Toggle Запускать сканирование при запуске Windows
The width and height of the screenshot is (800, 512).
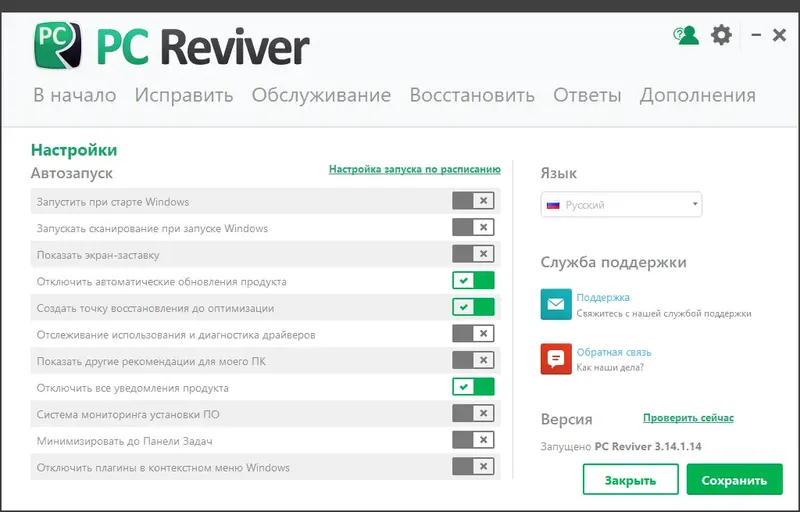pyautogui.click(x=473, y=227)
